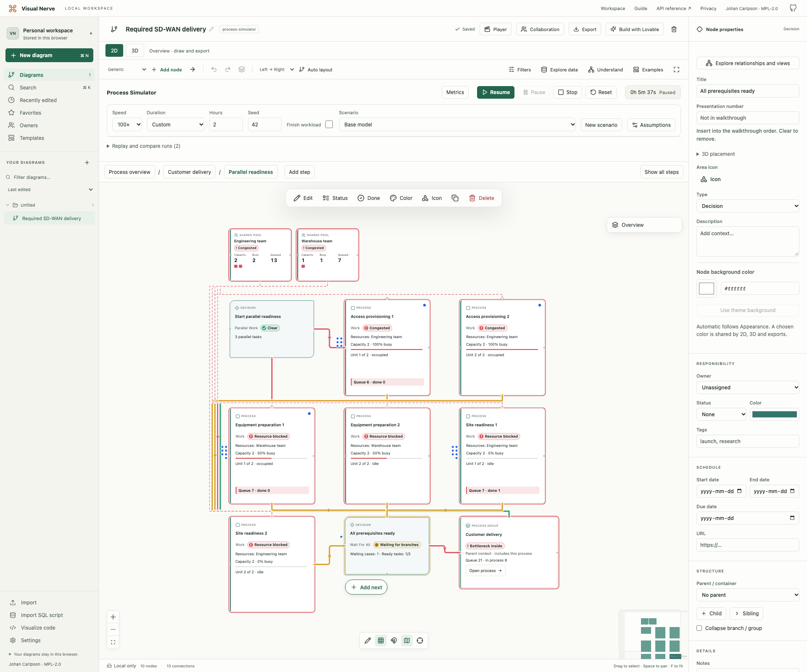Click the green Color swatch under Responsibility
The width and height of the screenshot is (807, 672).
(x=774, y=414)
